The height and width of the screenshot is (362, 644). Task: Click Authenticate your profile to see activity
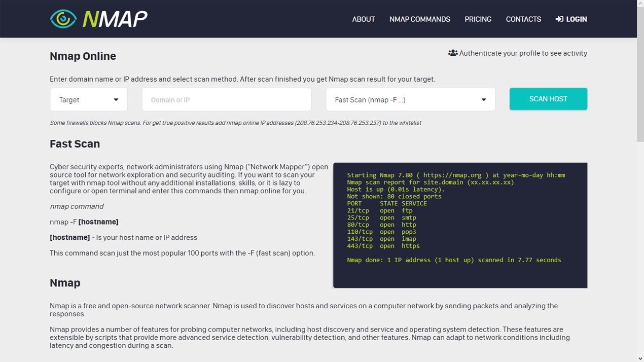tap(523, 53)
